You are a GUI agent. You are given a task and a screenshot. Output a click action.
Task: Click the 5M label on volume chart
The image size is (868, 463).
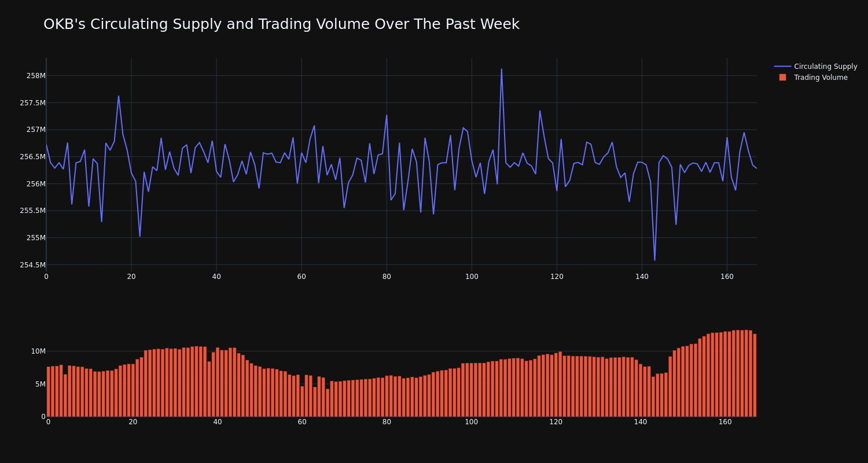[41, 384]
